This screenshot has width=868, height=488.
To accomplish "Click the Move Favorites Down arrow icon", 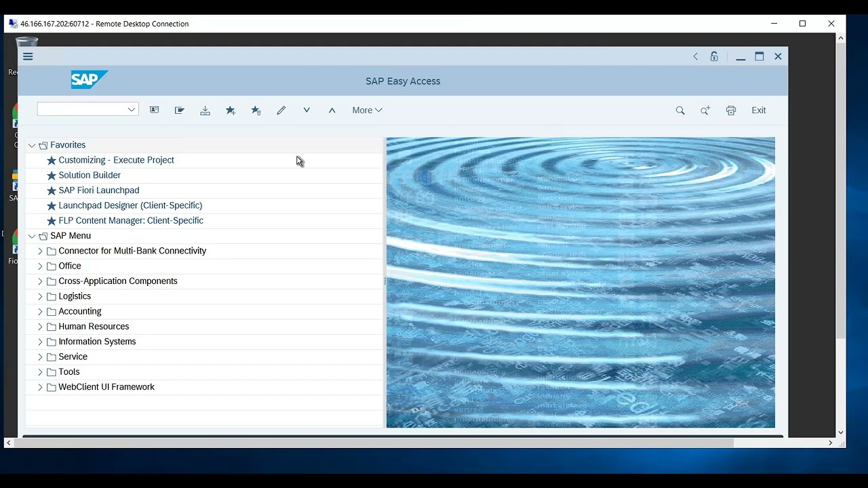I will (307, 110).
